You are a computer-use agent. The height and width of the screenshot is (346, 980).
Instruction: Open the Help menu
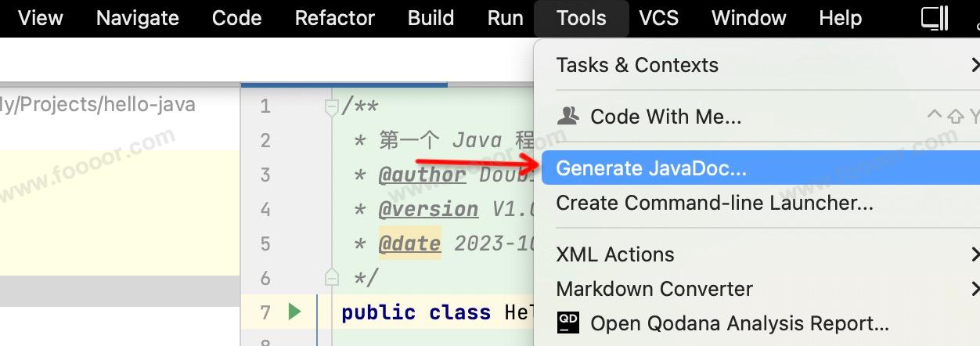pyautogui.click(x=840, y=18)
